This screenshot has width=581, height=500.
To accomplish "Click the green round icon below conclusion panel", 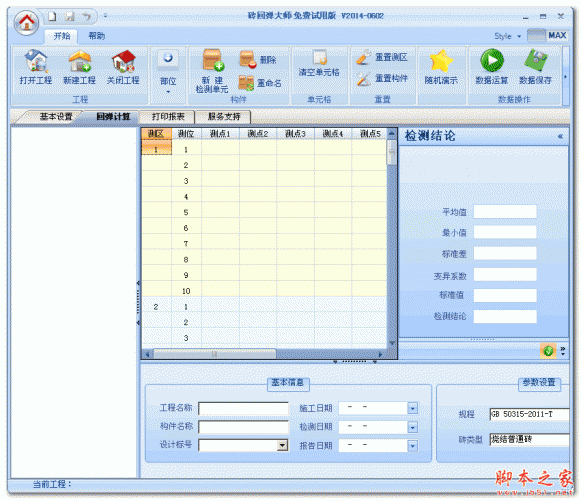I will click(548, 351).
